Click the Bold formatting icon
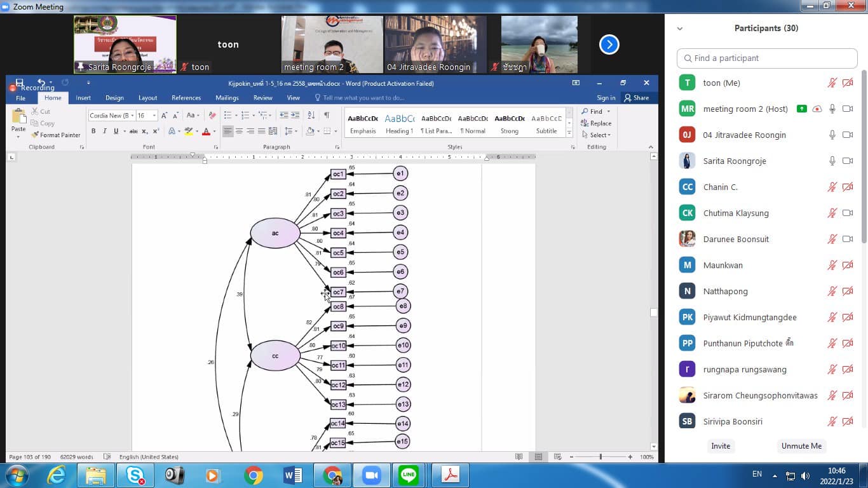 [x=93, y=131]
